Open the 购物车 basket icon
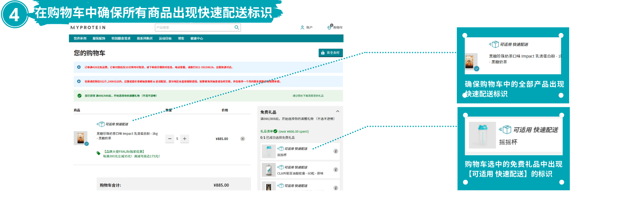 click(x=330, y=27)
